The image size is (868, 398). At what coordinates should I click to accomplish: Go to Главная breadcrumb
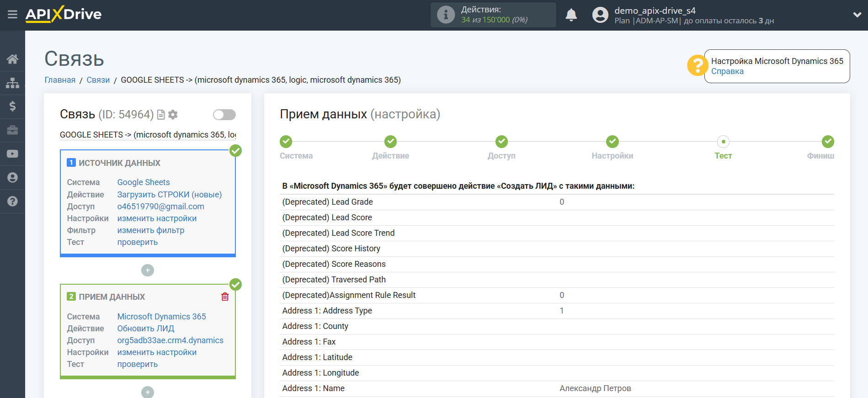tap(60, 80)
